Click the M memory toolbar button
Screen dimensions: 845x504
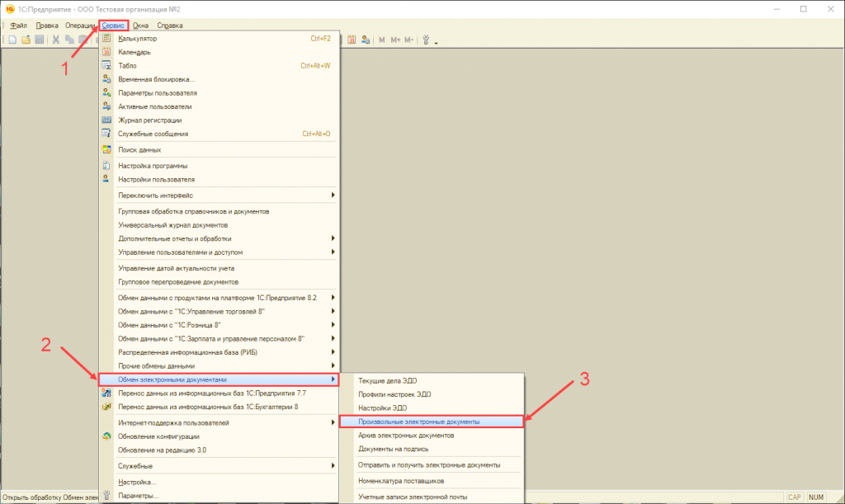coord(381,40)
